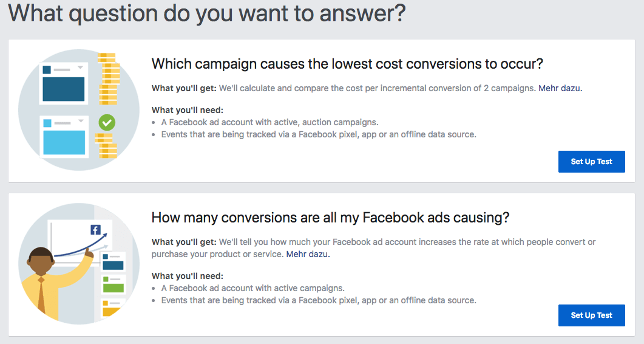Click dropdown arrow on light blue ad mockup
The width and height of the screenshot is (644, 344).
(x=80, y=122)
